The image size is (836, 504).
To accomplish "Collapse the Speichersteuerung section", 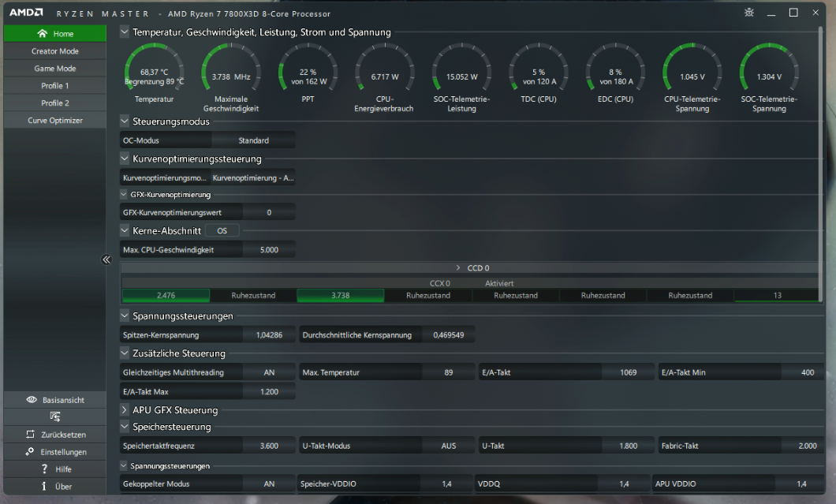I will (125, 427).
